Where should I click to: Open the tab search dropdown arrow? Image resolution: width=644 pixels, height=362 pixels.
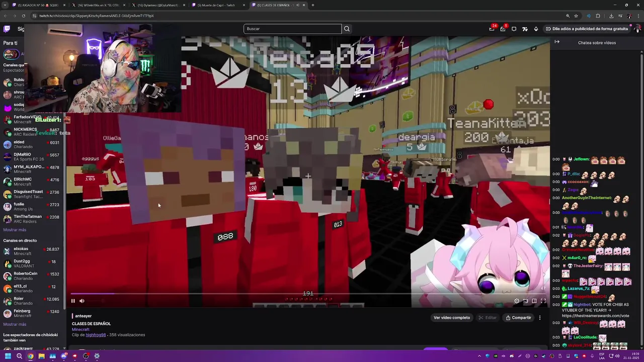click(5, 5)
